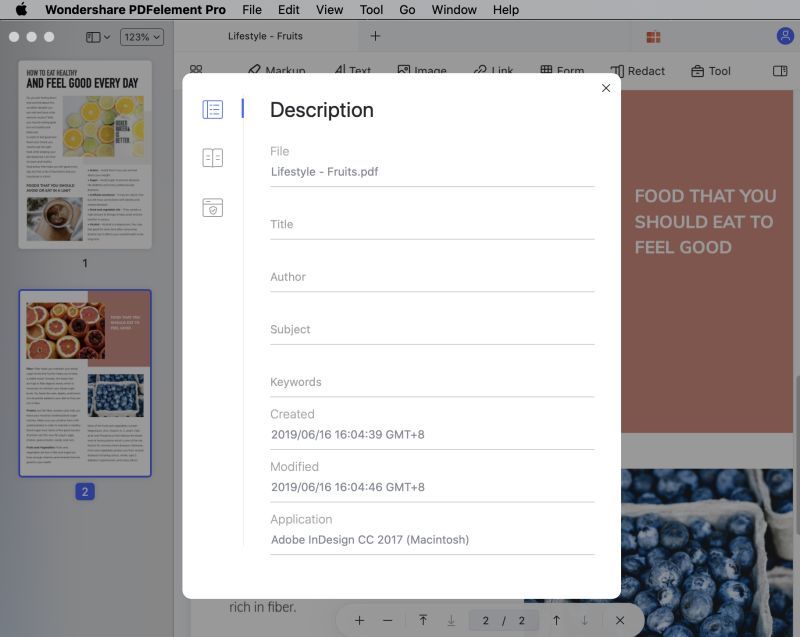This screenshot has width=800, height=637.
Task: Open the Text editing tool
Action: (x=351, y=70)
